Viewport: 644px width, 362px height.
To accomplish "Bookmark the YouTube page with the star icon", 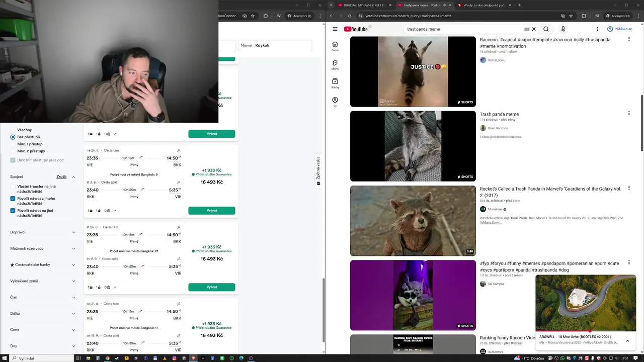I will 571,16.
